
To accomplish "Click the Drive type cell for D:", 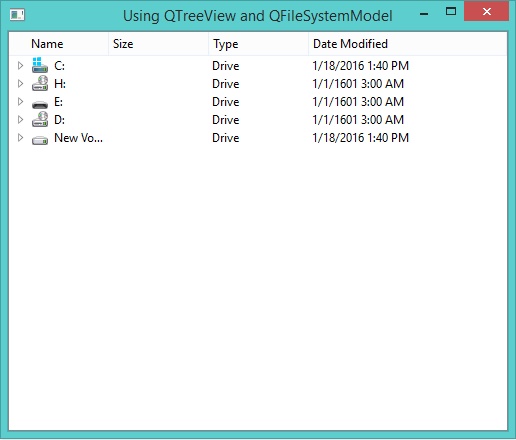I will (226, 120).
